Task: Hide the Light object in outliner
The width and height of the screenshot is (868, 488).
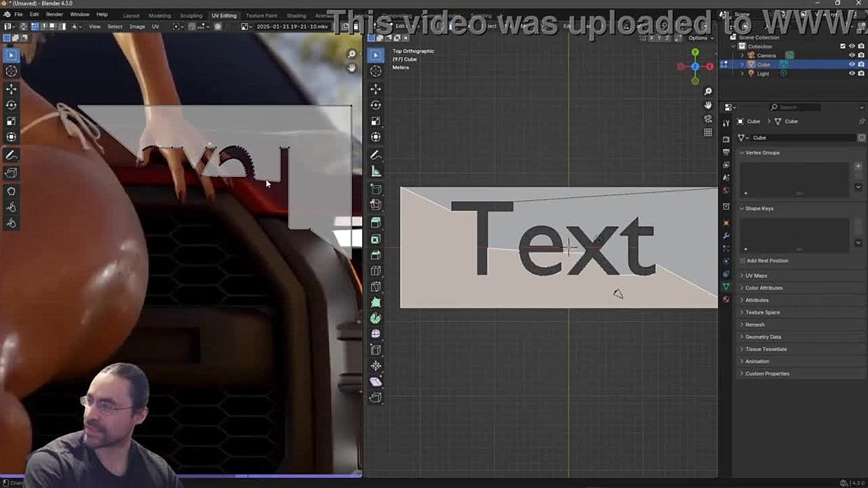Action: coord(852,73)
